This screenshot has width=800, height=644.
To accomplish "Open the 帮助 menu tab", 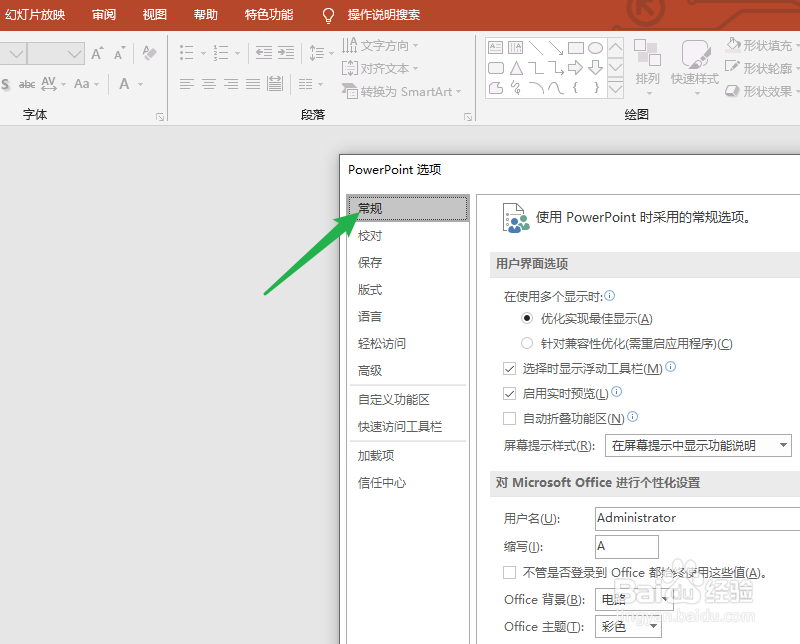I will 204,14.
